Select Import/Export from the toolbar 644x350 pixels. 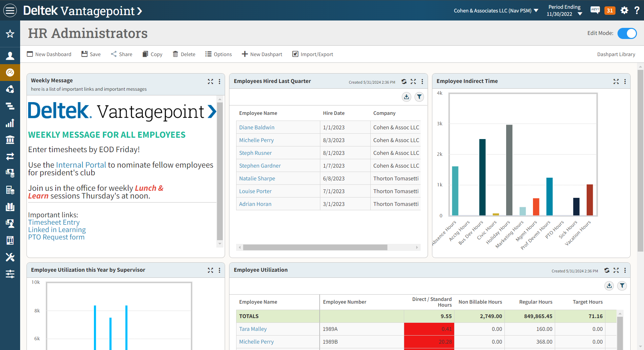click(x=313, y=54)
